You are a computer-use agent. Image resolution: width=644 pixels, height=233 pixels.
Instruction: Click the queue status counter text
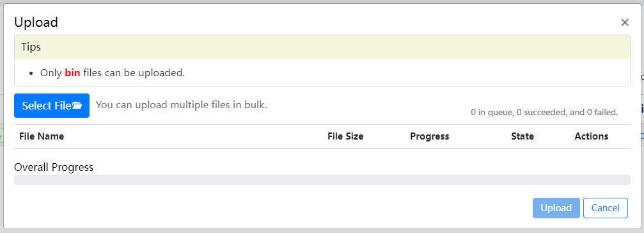coord(544,112)
